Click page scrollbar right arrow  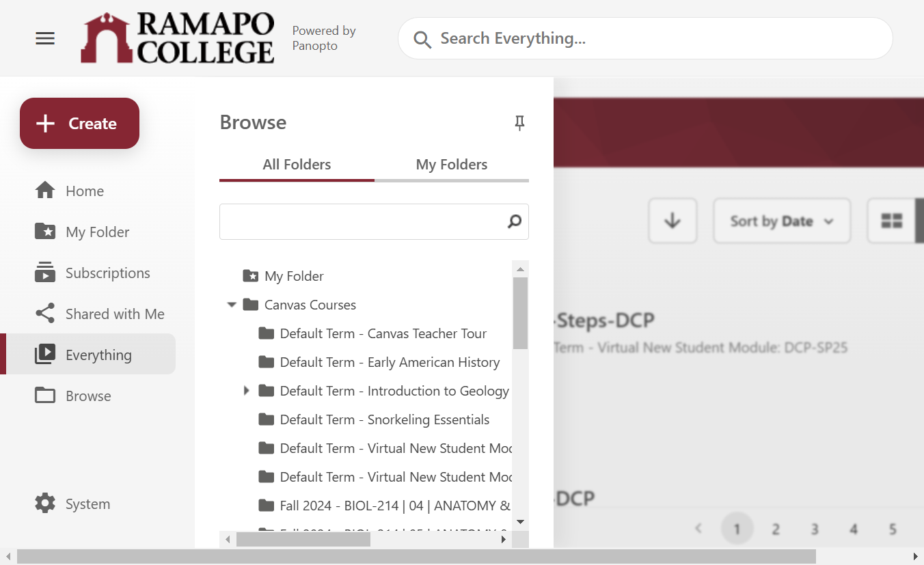tap(916, 556)
